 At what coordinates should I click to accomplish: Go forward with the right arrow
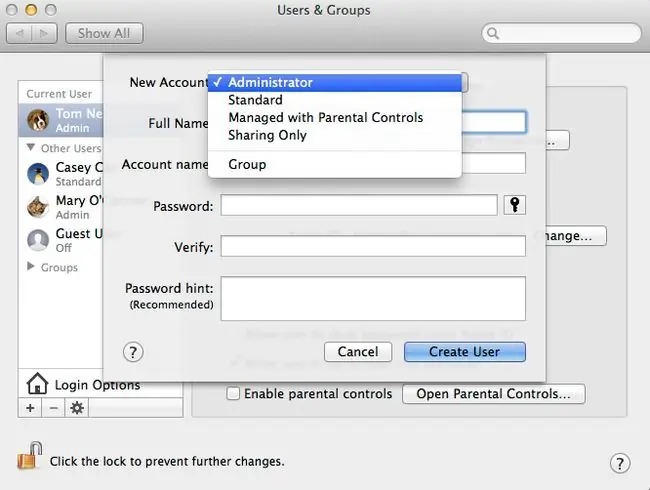(44, 33)
